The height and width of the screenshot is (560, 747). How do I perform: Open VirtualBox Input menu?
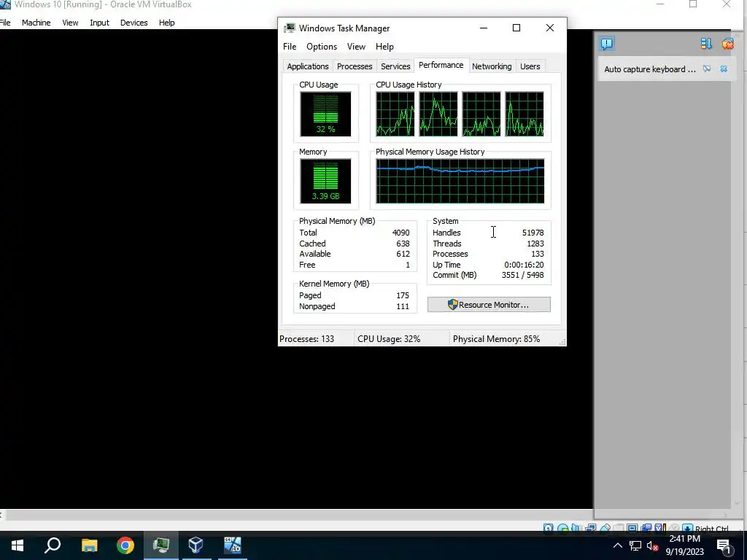99,23
